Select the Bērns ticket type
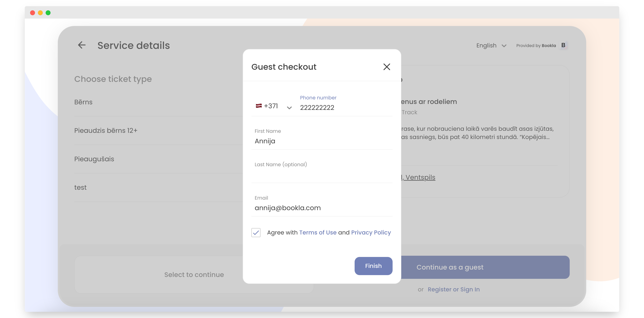644x318 pixels. coord(83,102)
